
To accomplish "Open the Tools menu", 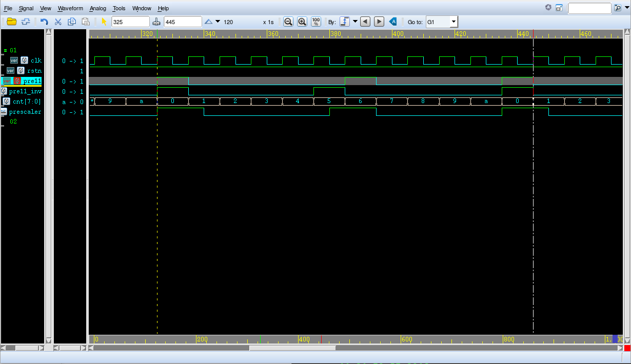I will [x=119, y=8].
